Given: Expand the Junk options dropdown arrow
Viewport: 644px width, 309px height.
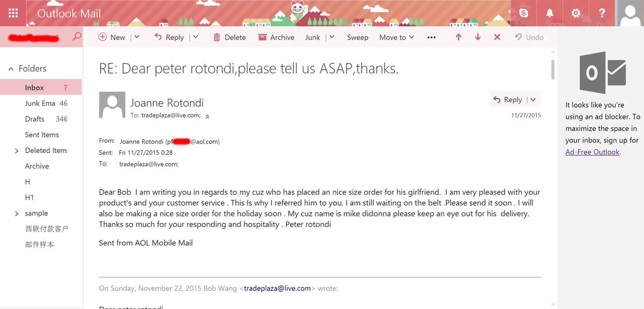Looking at the screenshot, I should click(331, 37).
